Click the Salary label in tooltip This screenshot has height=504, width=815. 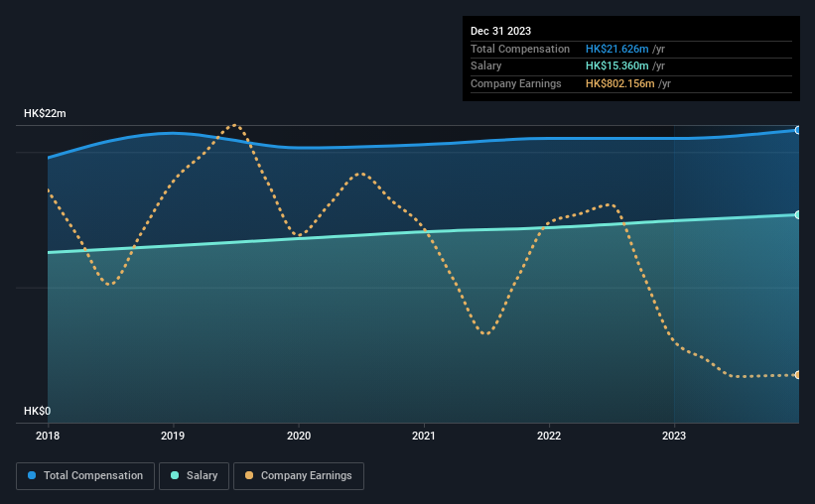(x=486, y=66)
